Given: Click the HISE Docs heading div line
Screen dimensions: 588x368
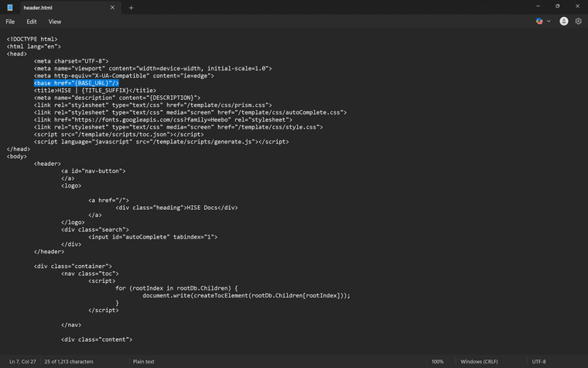Looking at the screenshot, I should click(x=176, y=208).
